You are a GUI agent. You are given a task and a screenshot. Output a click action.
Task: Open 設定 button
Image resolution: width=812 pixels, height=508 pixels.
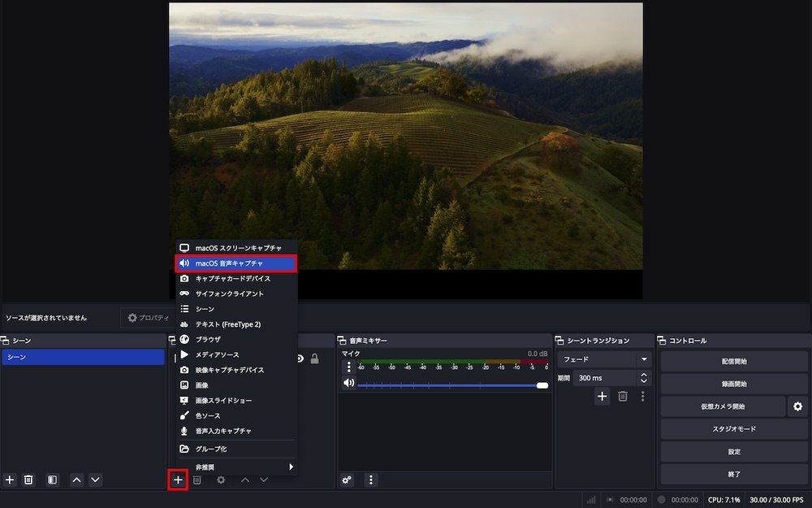tap(734, 451)
